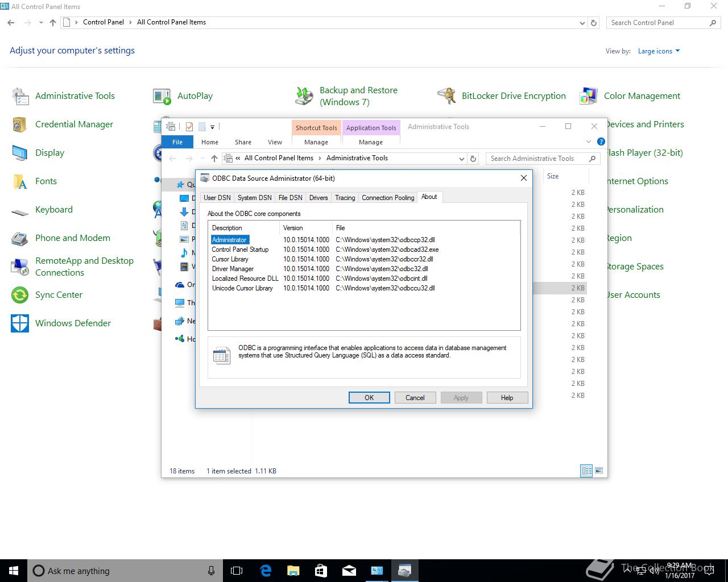Image resolution: width=728 pixels, height=582 pixels.
Task: Open the Tracing tab
Action: pyautogui.click(x=345, y=198)
